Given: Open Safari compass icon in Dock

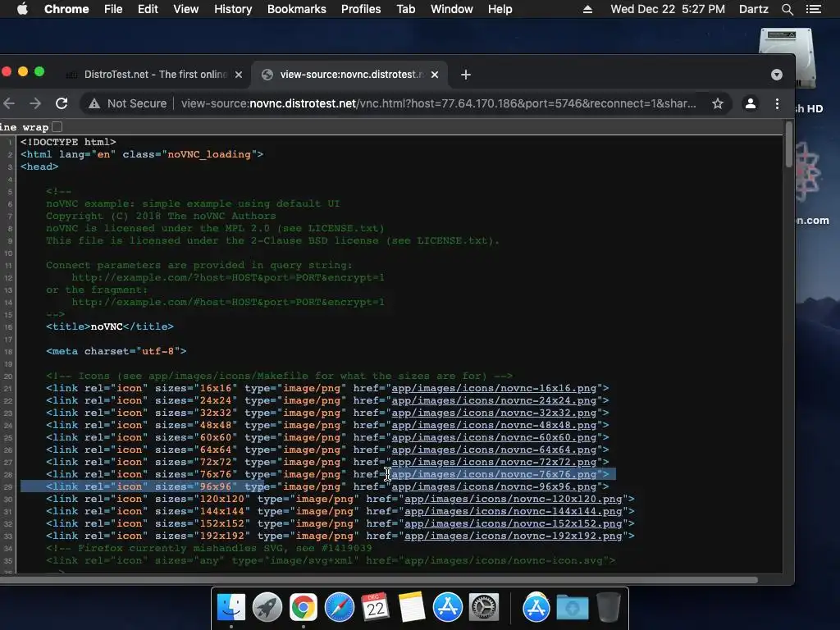Looking at the screenshot, I should coord(340,608).
